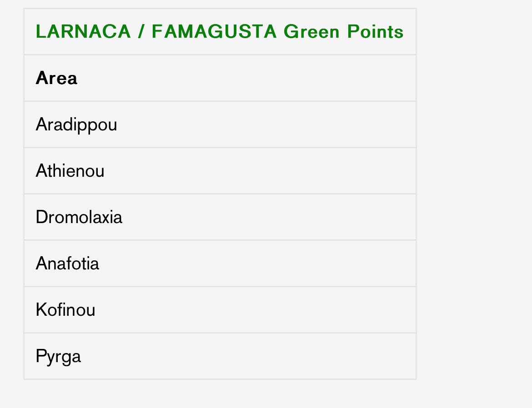Click blank space in the Anafotia row
Viewport: 532px width, 408px height.
click(x=273, y=264)
